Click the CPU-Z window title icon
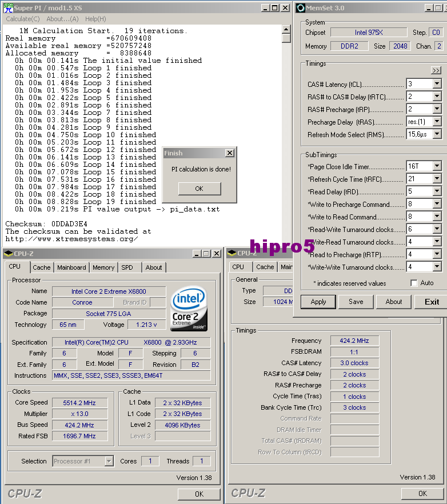Image resolution: width=447 pixels, height=504 pixels. 8,253
